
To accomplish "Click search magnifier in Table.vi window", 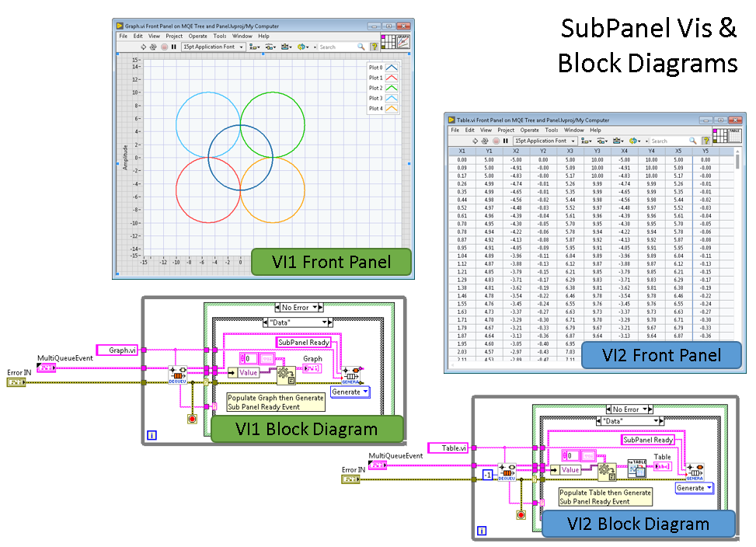I will tap(693, 141).
